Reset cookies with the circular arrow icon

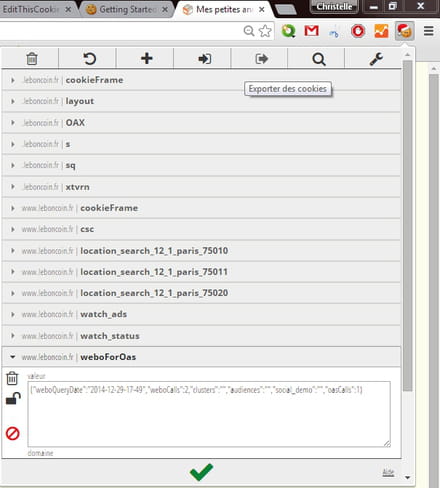(89, 59)
